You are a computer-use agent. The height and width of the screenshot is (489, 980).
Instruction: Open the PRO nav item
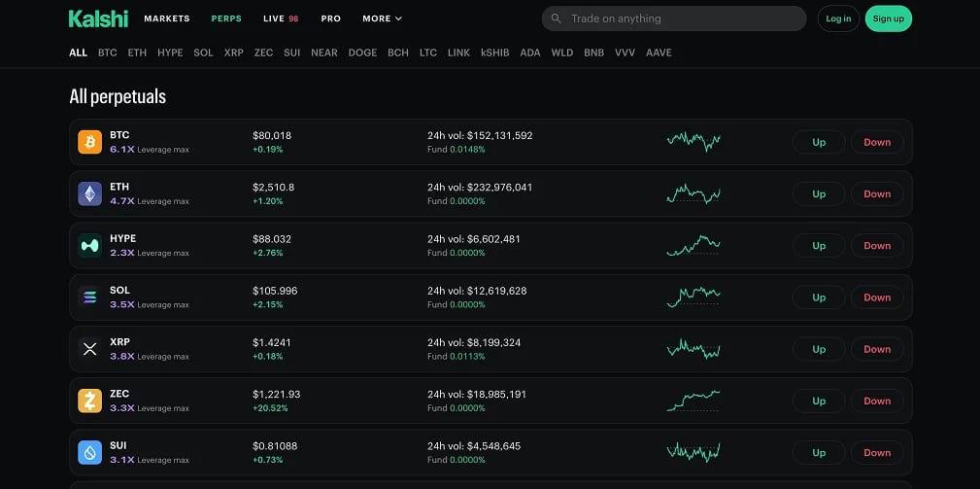[330, 18]
